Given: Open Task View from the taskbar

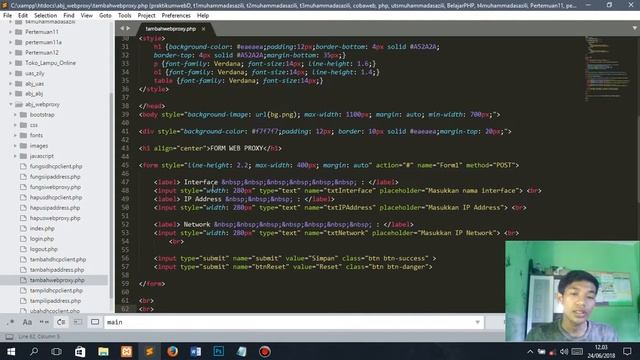Looking at the screenshot, I should click(x=57, y=351).
